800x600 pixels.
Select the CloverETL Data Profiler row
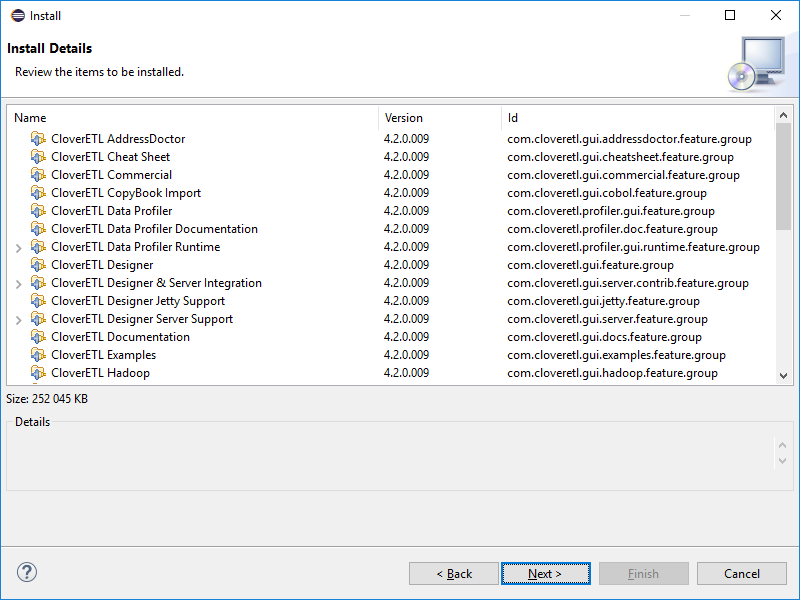391,211
